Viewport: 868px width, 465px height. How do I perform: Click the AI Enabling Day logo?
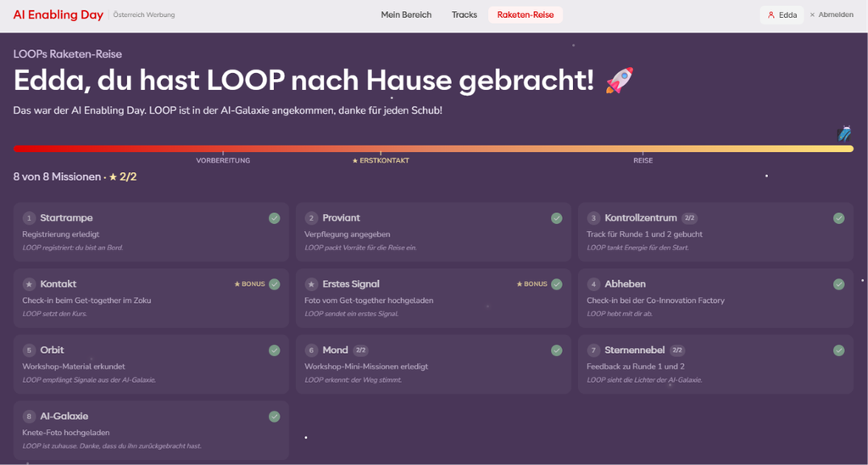click(x=58, y=15)
